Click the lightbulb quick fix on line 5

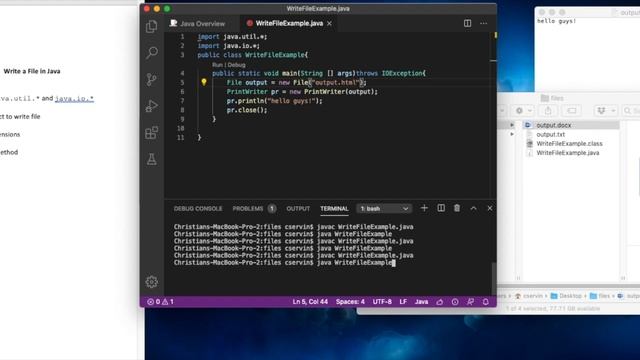tap(204, 82)
